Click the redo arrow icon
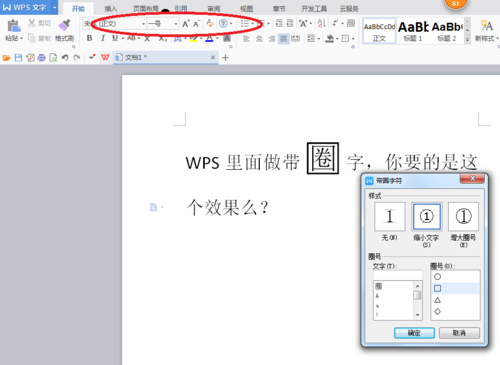Screen dimensions: 500x365 [x=77, y=58]
